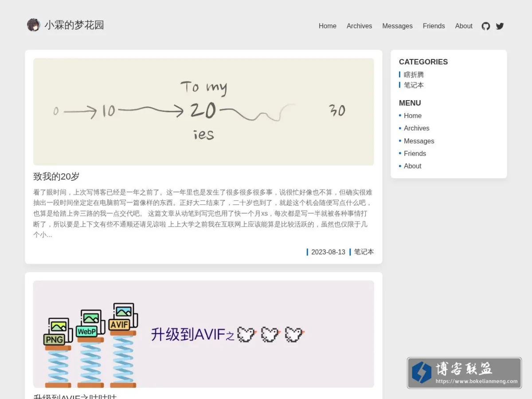Viewport: 532px width, 399px height.
Task: Open the 瞎折腾 category
Action: pos(414,74)
